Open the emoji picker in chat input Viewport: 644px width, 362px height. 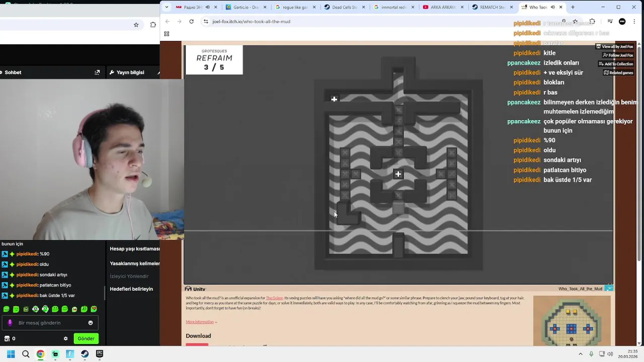tap(91, 323)
